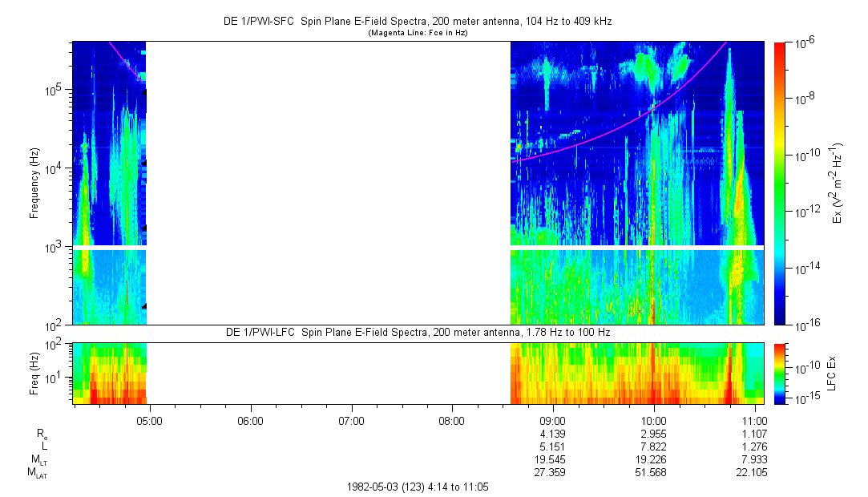Click the Freq (Hz) axis label
Viewport: 868px width, 497px height.
[x=34, y=374]
